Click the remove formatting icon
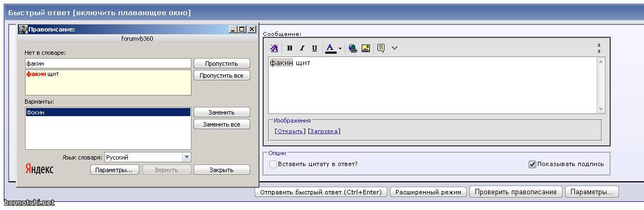This screenshot has width=644, height=210. 274,48
